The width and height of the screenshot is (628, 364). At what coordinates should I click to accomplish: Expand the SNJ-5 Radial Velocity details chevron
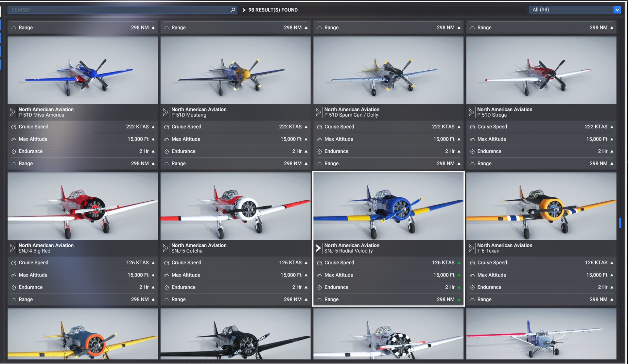click(x=318, y=248)
